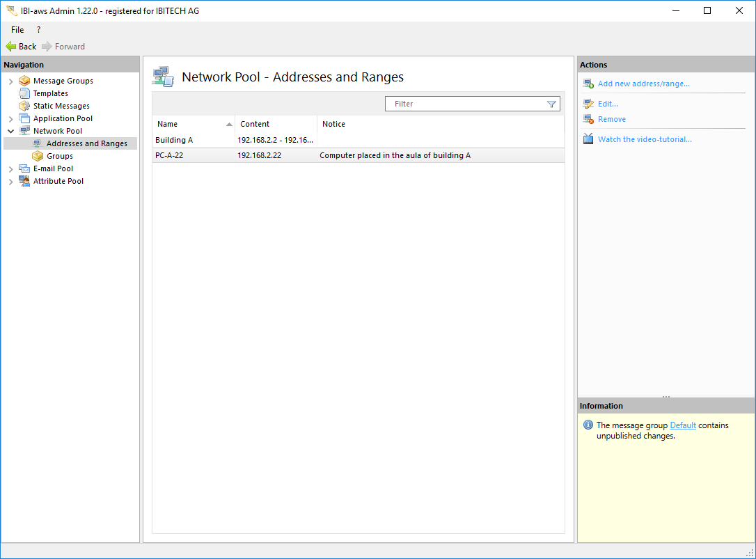Click the E-mail Pool envelope icon

(25, 168)
